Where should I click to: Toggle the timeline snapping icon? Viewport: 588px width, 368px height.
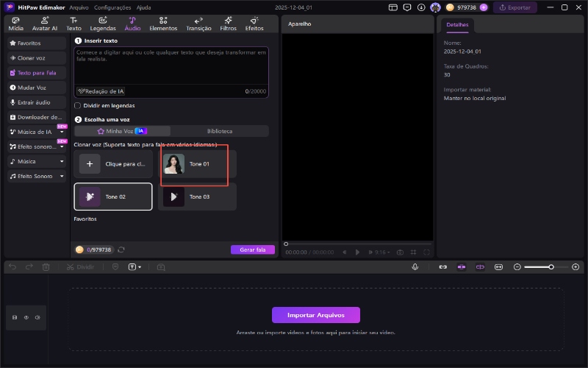coord(462,267)
